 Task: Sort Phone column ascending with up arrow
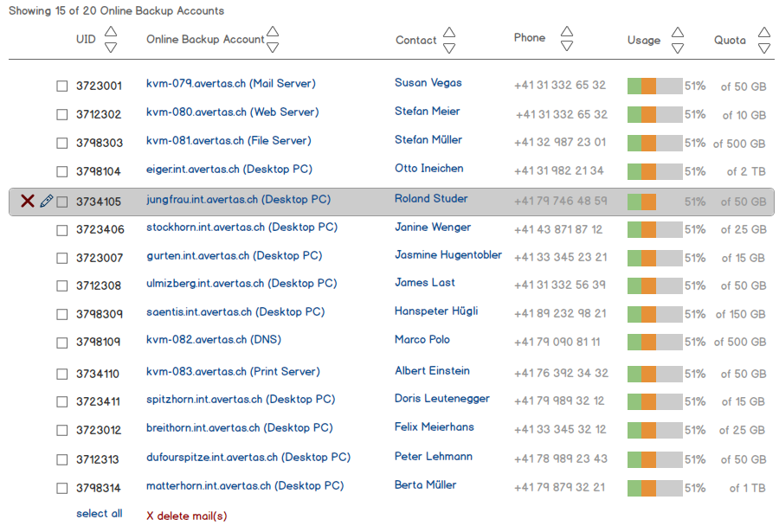(x=566, y=31)
